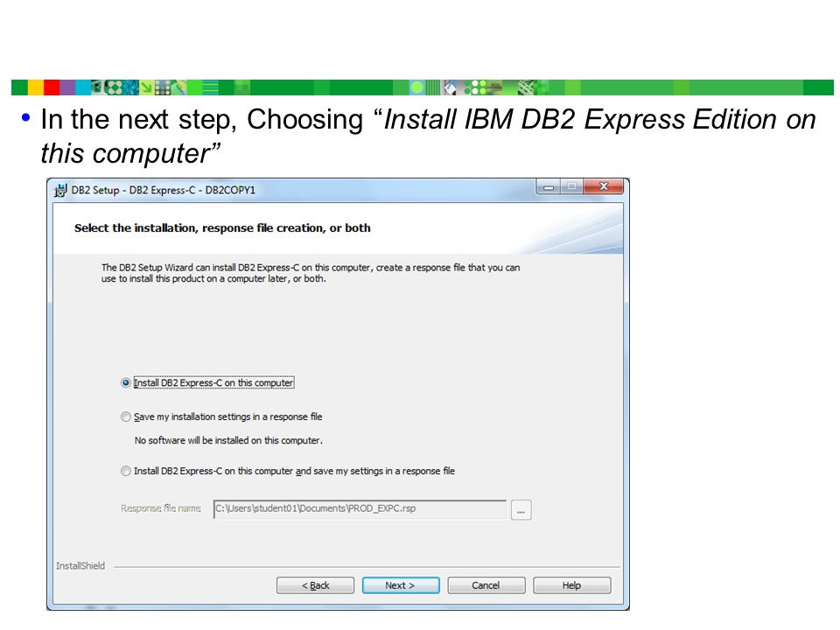Screen dimensions: 840x630
Task: Click the DB2 Setup title bar icon
Action: (x=60, y=190)
